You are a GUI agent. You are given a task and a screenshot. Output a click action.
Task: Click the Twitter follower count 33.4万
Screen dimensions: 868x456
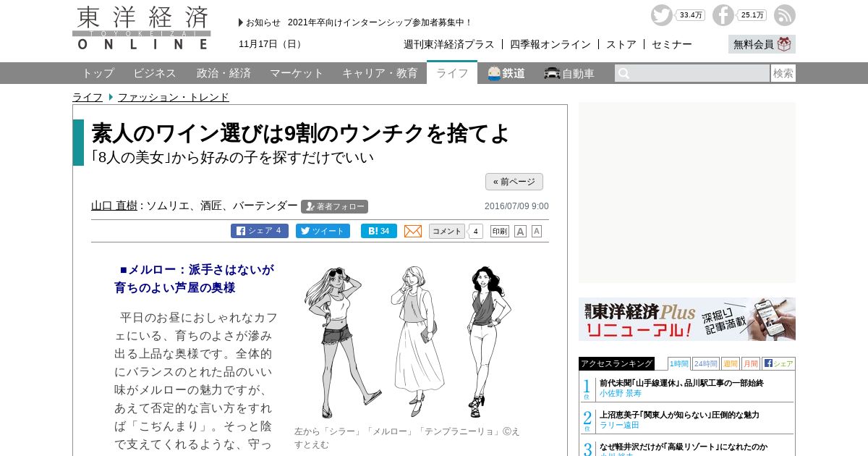point(691,15)
